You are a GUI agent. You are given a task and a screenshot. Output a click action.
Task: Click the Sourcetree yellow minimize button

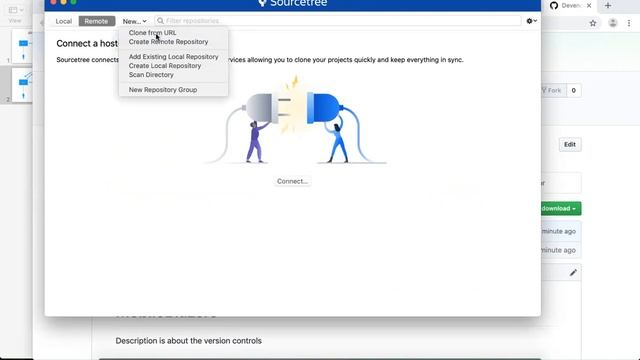pos(63,2)
